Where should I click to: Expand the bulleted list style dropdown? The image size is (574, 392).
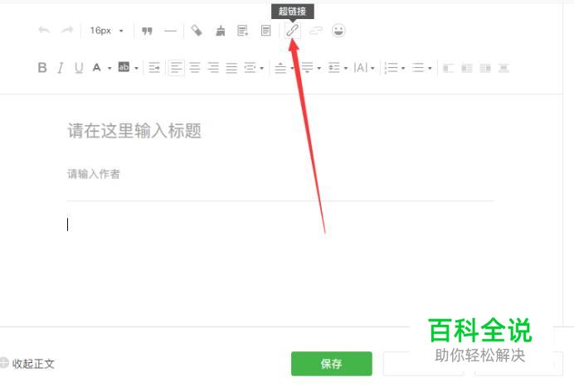tap(430, 68)
